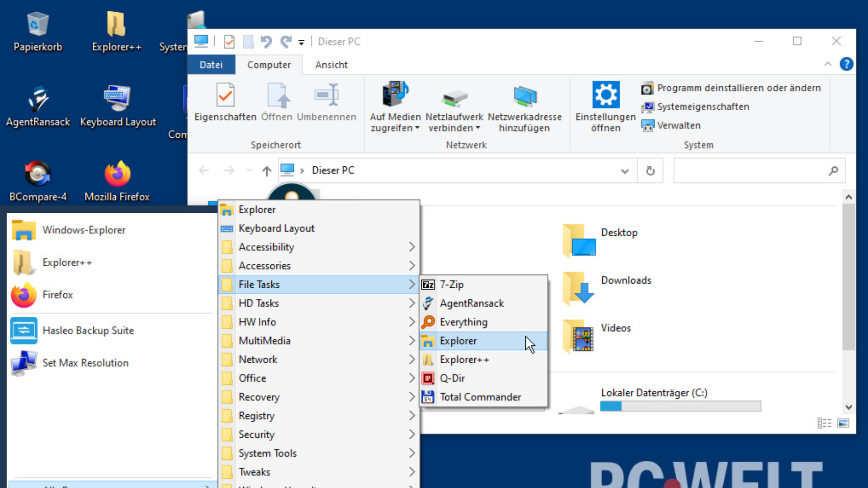Open Q-Dir from File Tasks submenu
This screenshot has height=488, width=868.
tap(452, 378)
